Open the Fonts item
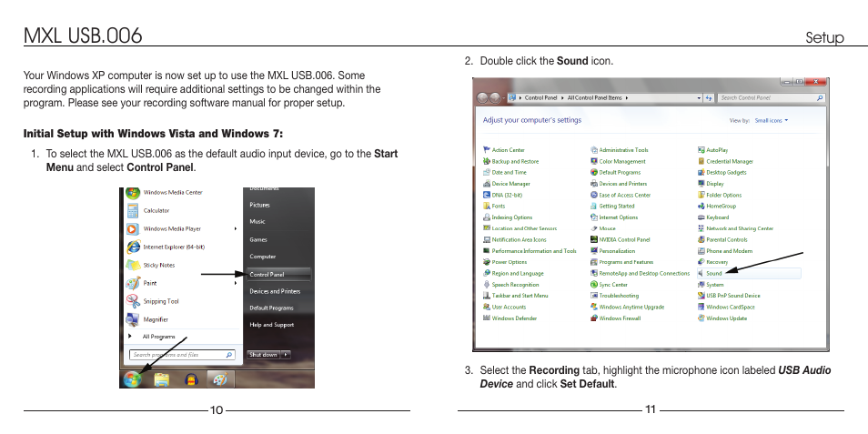Screen dimensions: 868x434 [494, 206]
